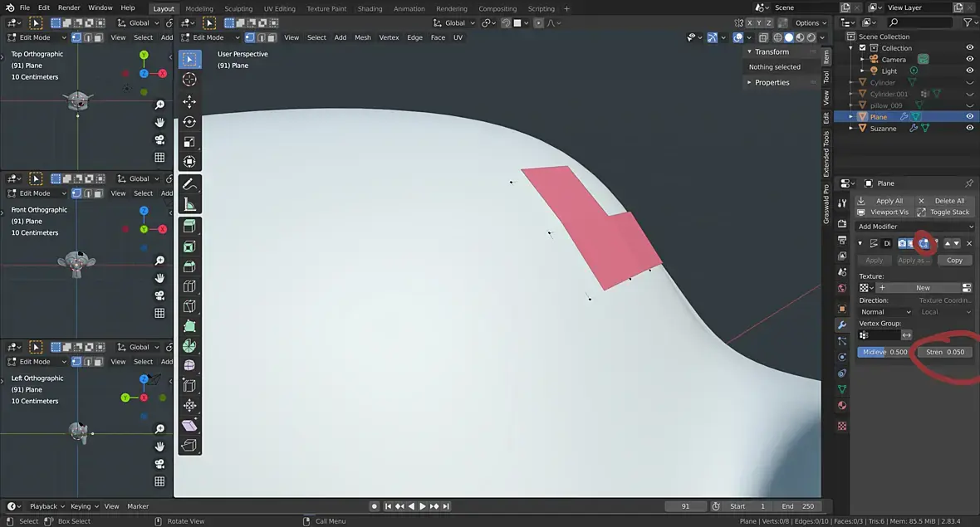This screenshot has height=527, width=980.
Task: Select the Annotate tool
Action: (189, 185)
